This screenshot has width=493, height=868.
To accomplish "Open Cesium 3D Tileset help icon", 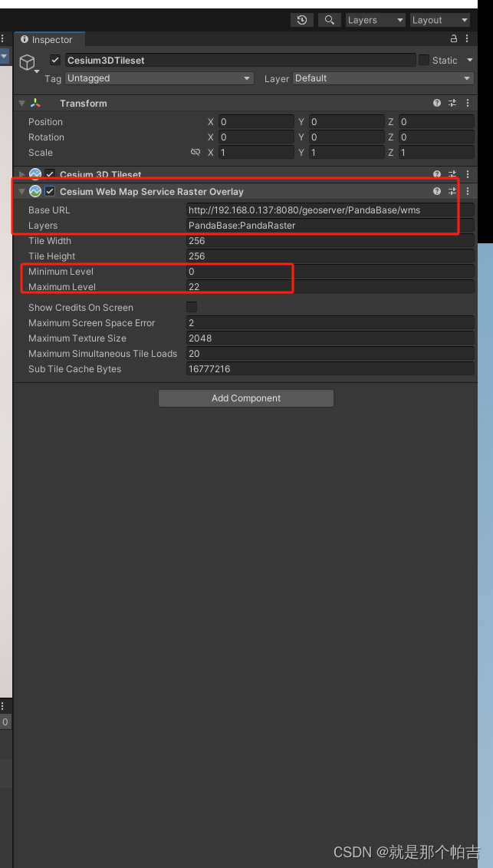I will tap(437, 174).
